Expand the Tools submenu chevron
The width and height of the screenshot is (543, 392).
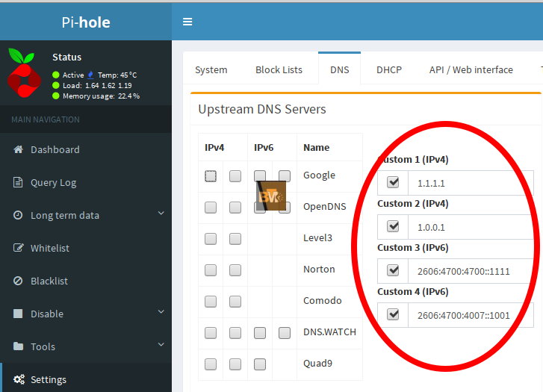click(x=161, y=344)
